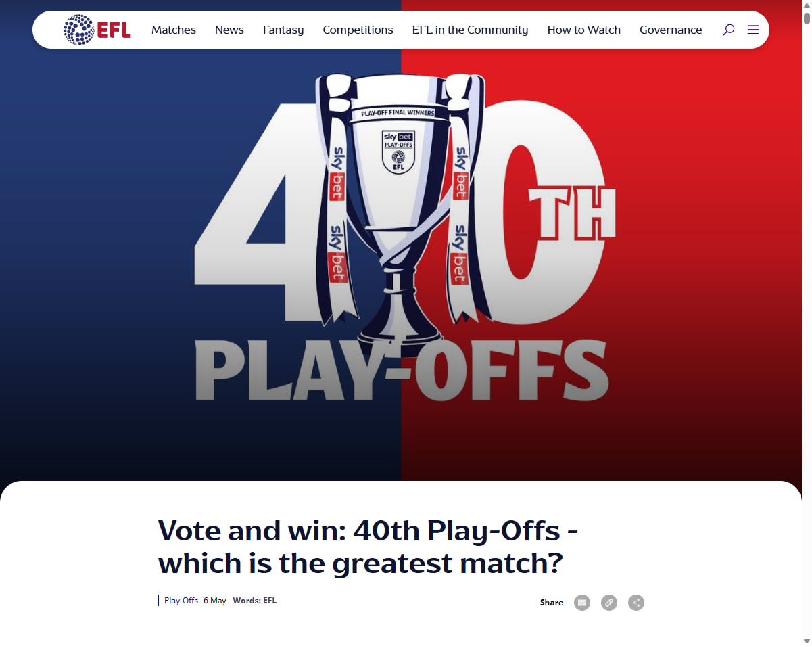Viewport: 812px width, 646px height.
Task: Share article via email envelope icon
Action: 582,603
